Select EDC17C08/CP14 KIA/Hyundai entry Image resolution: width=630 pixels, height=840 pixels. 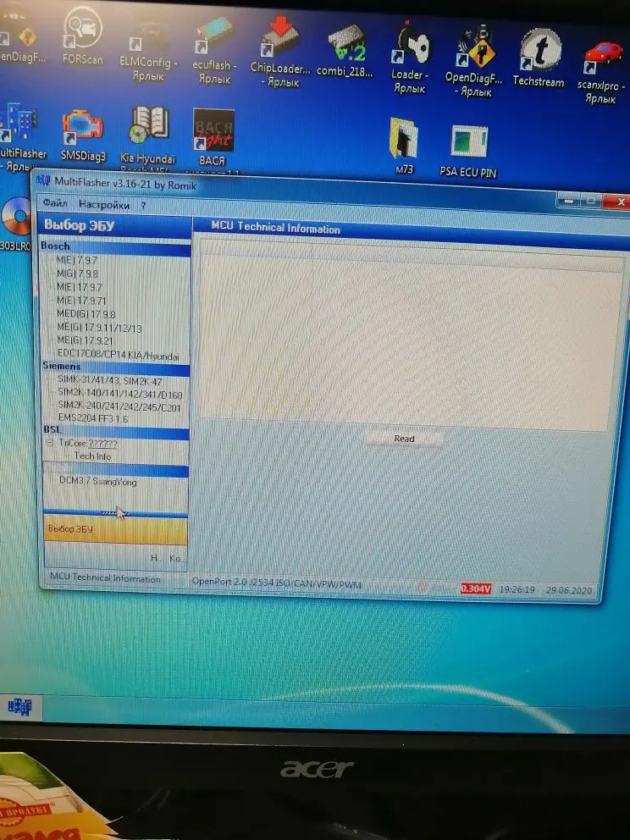(x=119, y=355)
